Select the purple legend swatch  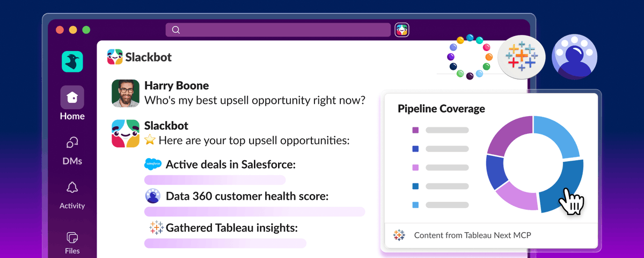(415, 130)
